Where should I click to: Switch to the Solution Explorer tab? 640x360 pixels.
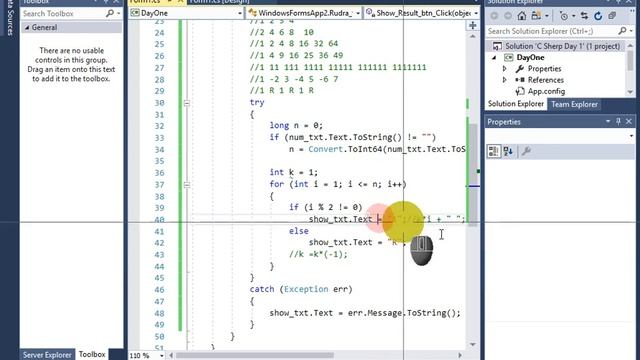click(516, 104)
